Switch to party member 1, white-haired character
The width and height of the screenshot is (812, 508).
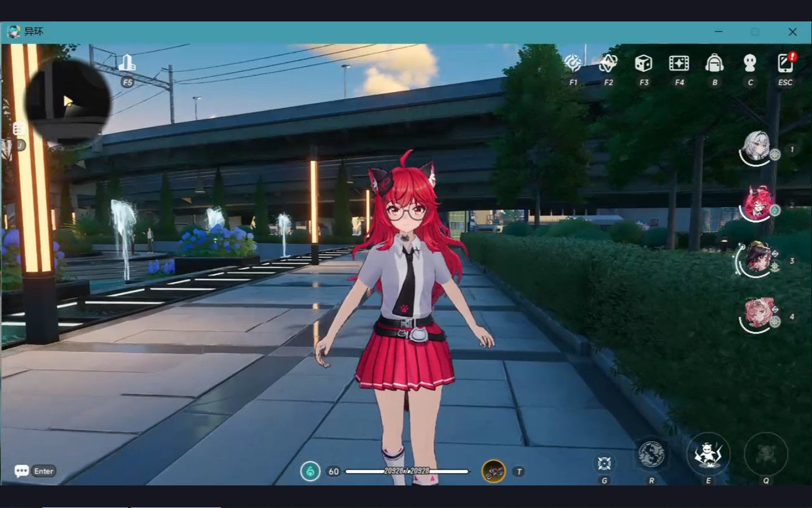click(757, 148)
